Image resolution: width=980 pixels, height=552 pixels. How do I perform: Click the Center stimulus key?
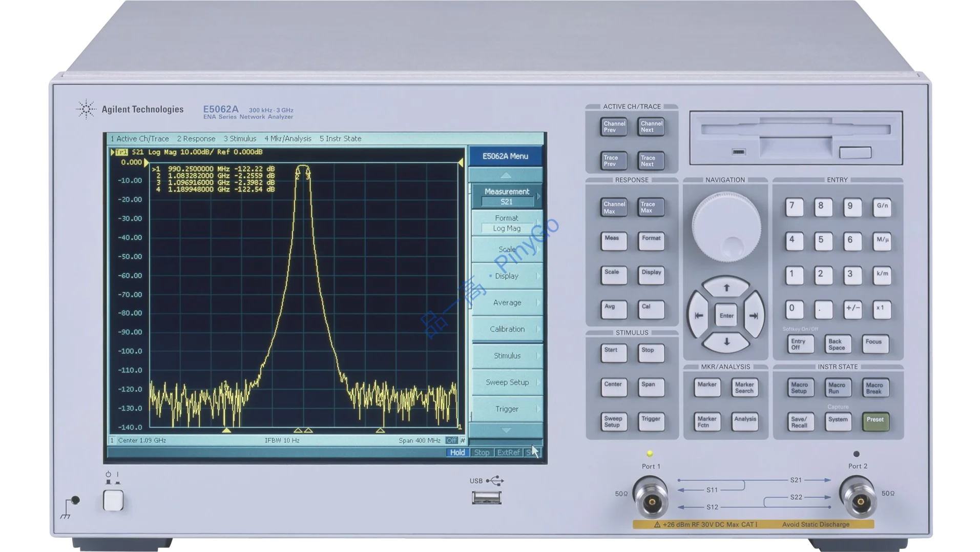click(x=614, y=387)
